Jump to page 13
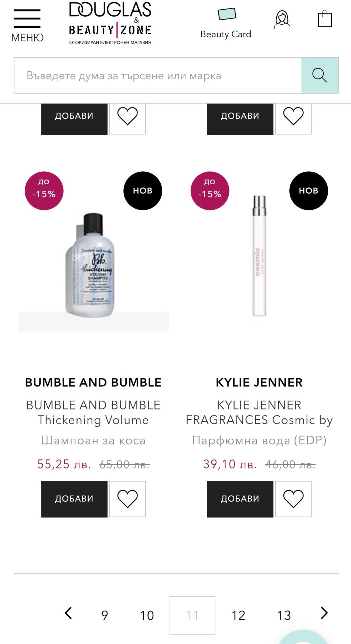The height and width of the screenshot is (644, 351). (x=284, y=615)
